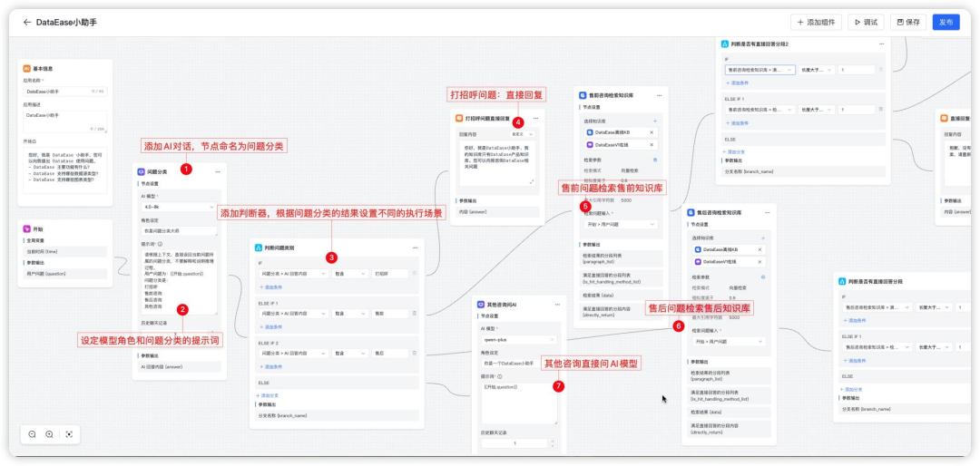980x466 pixels.
Task: Open the 判断问题类别 node more menu
Action: point(415,248)
